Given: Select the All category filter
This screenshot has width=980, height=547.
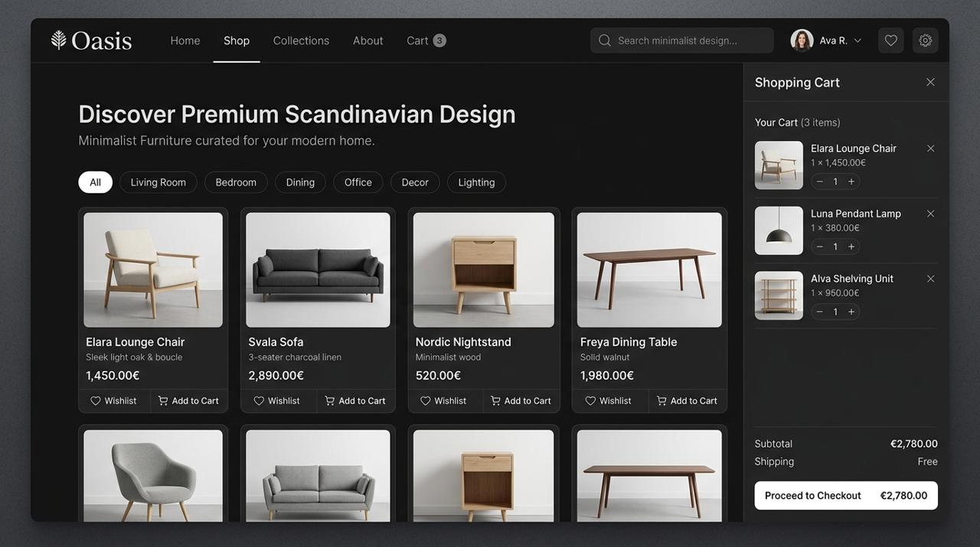Looking at the screenshot, I should coord(95,182).
